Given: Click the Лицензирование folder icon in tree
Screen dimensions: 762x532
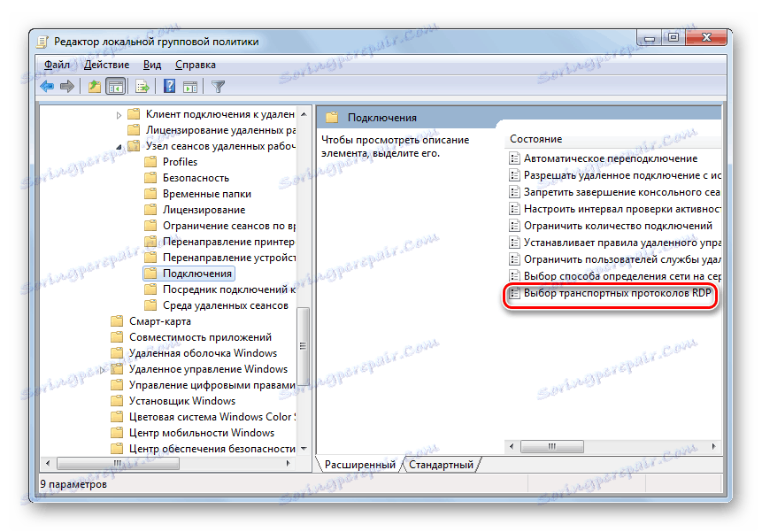Looking at the screenshot, I should coord(150,210).
